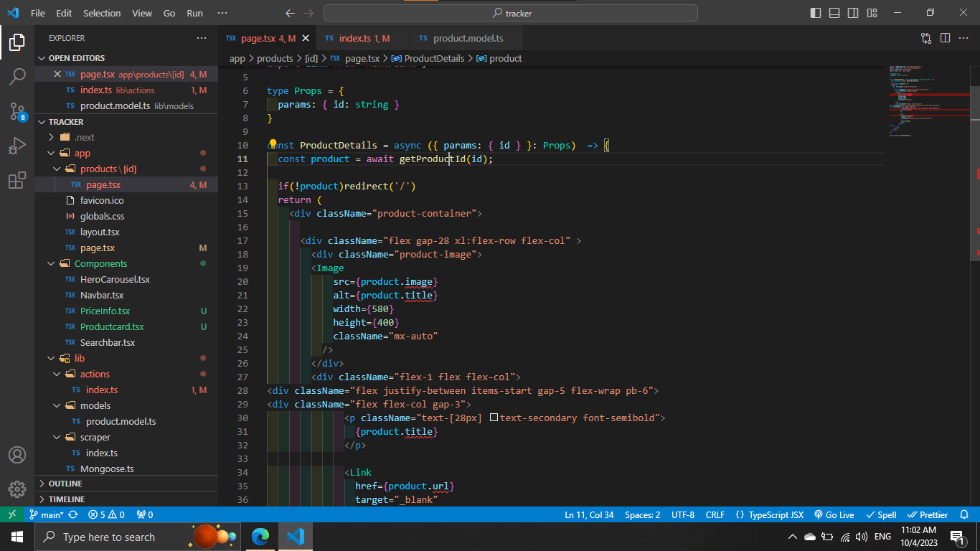The image size is (980, 551).
Task: Toggle the bottom panel visibility
Action: (x=834, y=12)
